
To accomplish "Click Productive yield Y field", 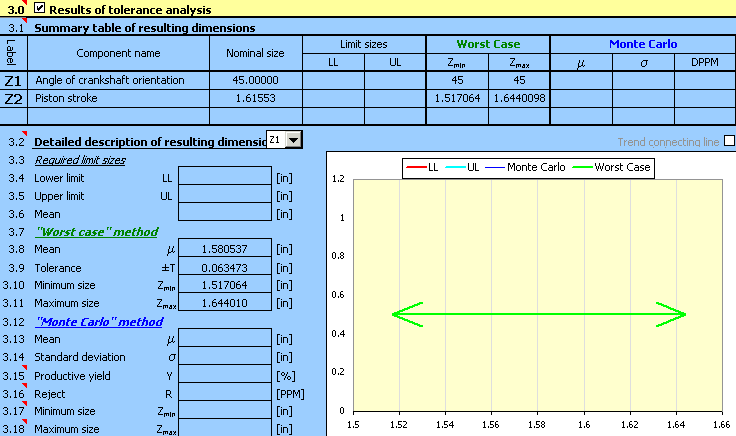I will tap(225, 374).
